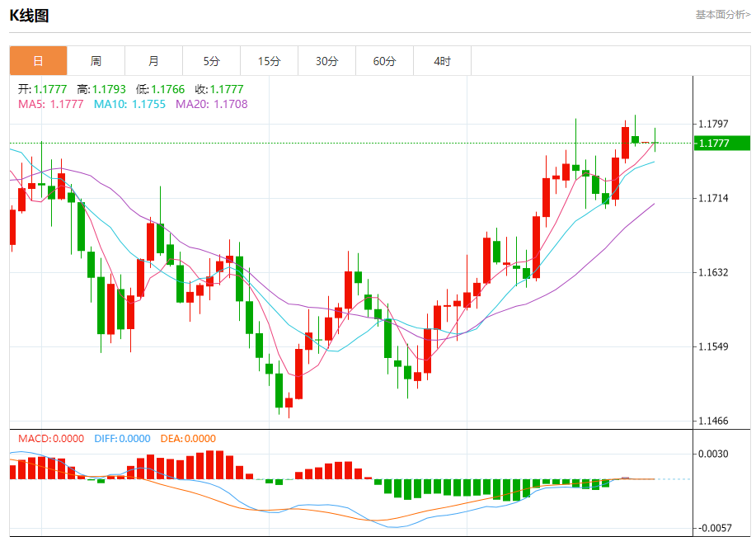Click the MA20 indicator label

211,104
